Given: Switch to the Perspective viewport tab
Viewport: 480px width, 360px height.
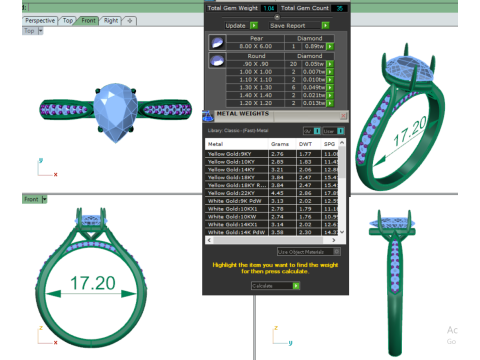Looking at the screenshot, I should (40, 21).
